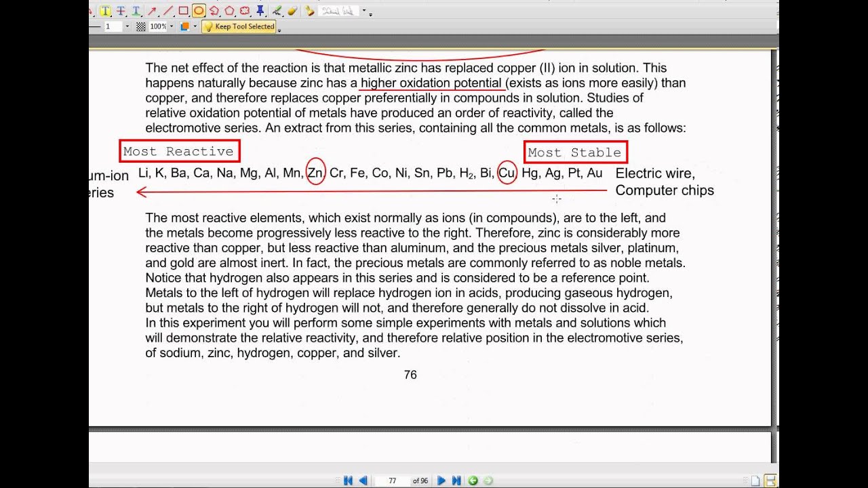Screen dimensions: 868x488
Task: Click the 'Electric wire,' annotation text
Action: [x=655, y=174]
